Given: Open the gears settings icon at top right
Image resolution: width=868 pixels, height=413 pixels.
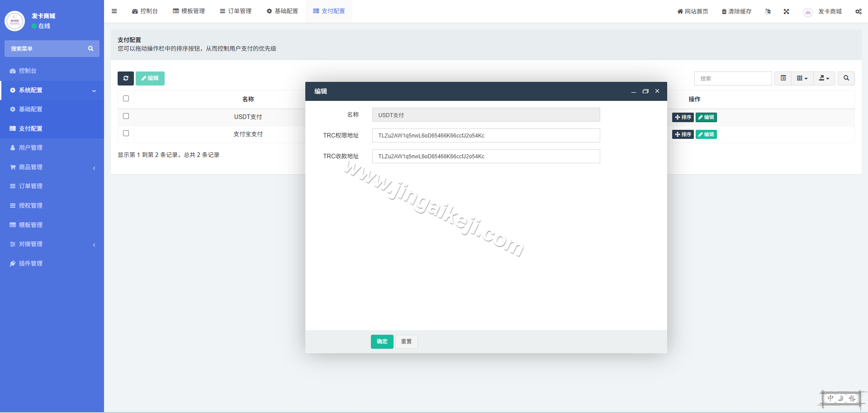Looking at the screenshot, I should 858,11.
